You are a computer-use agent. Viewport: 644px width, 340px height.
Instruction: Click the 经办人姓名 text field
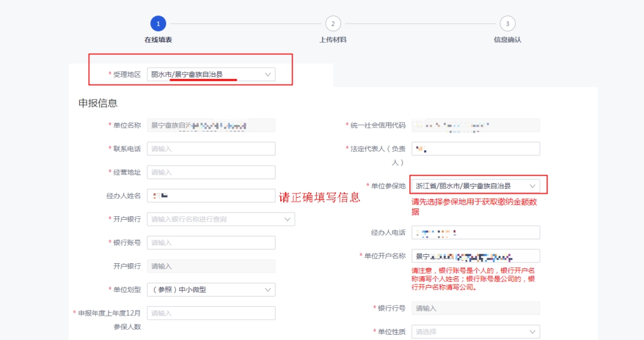(211, 196)
